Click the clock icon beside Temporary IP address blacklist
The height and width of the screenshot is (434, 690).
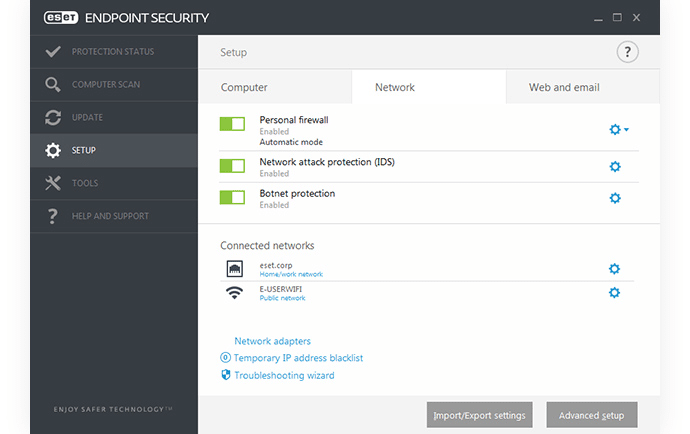pyautogui.click(x=225, y=357)
